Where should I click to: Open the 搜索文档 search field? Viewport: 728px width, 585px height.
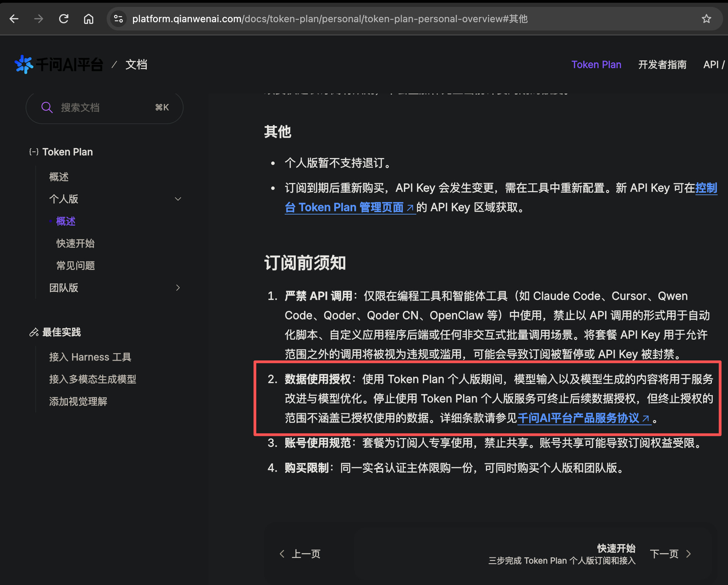(105, 107)
